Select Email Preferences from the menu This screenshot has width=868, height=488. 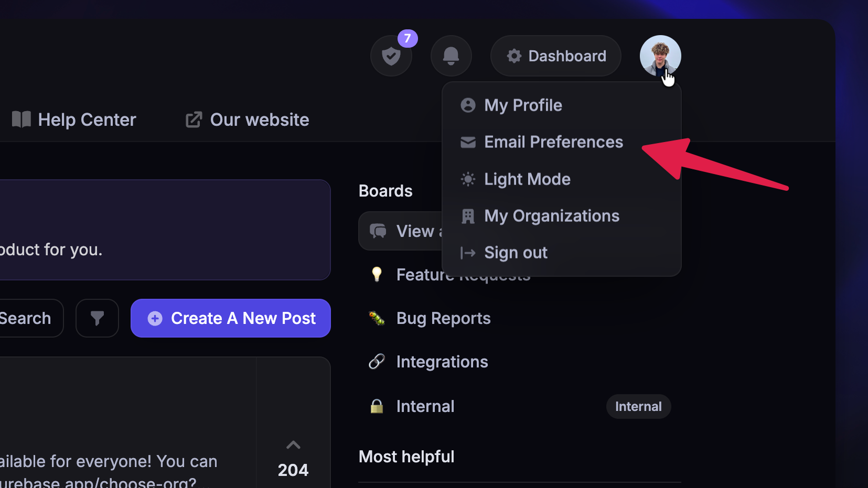tap(553, 142)
